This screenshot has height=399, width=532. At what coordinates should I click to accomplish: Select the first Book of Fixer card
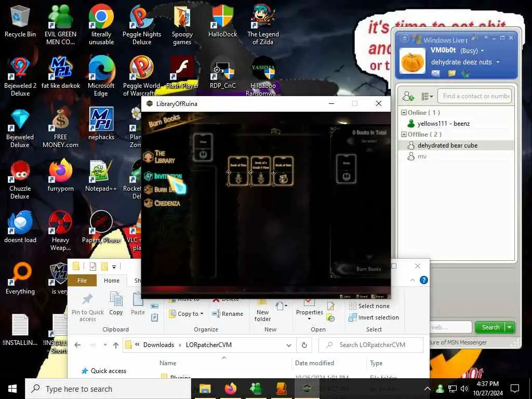238,171
